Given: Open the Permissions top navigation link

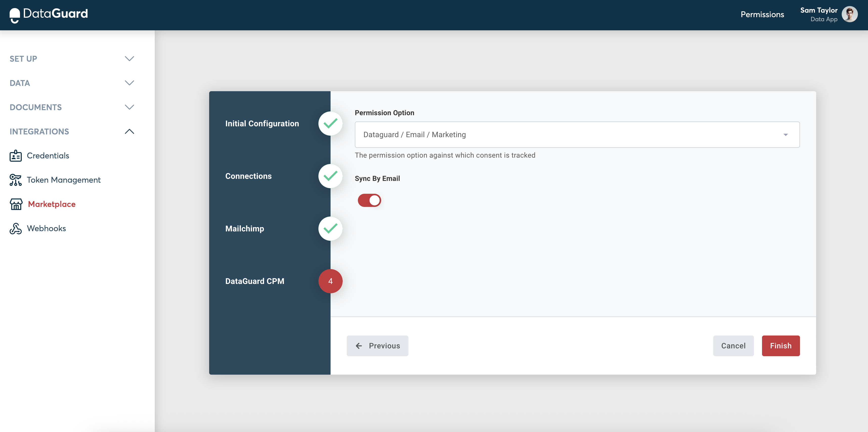Looking at the screenshot, I should (762, 14).
